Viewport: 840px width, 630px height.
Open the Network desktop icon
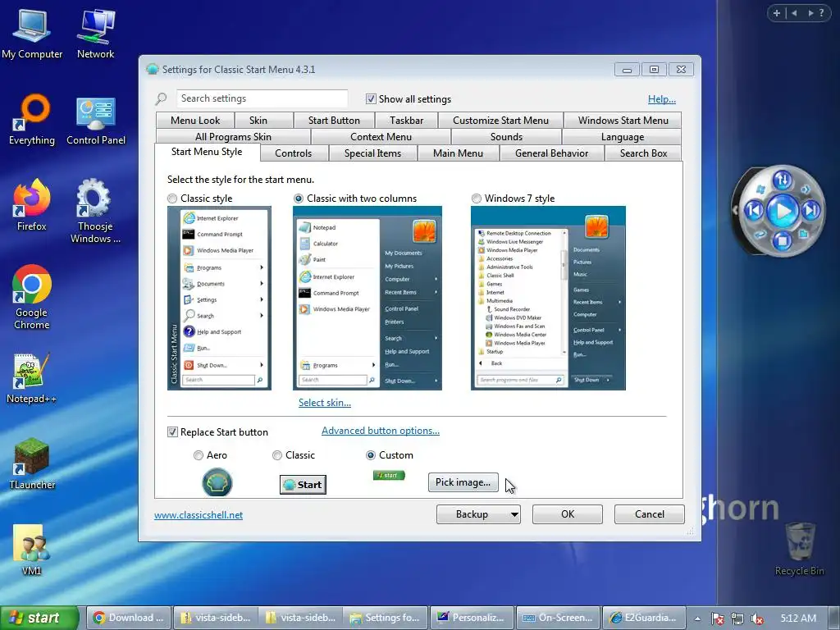coord(95,34)
